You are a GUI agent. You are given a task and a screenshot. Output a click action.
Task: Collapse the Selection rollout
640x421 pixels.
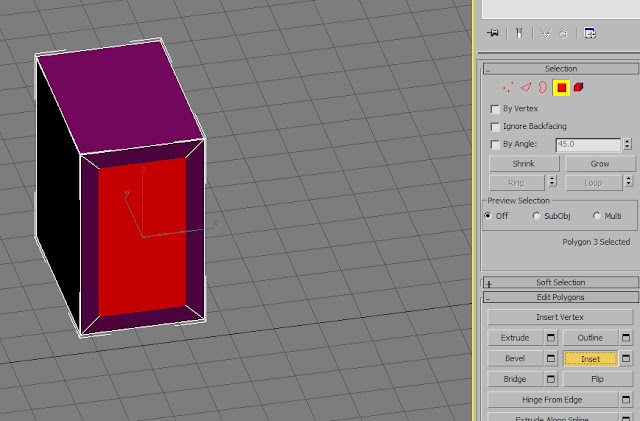tap(560, 69)
